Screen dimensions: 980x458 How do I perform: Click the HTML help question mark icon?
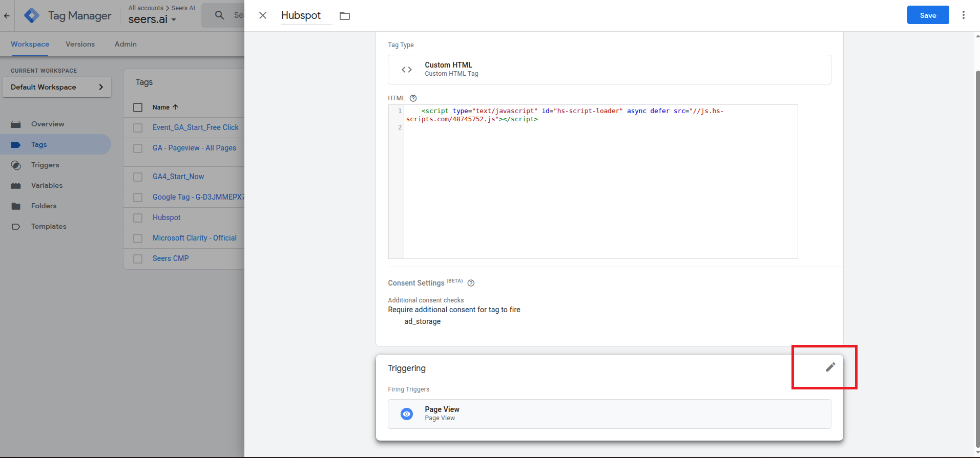[x=413, y=98]
